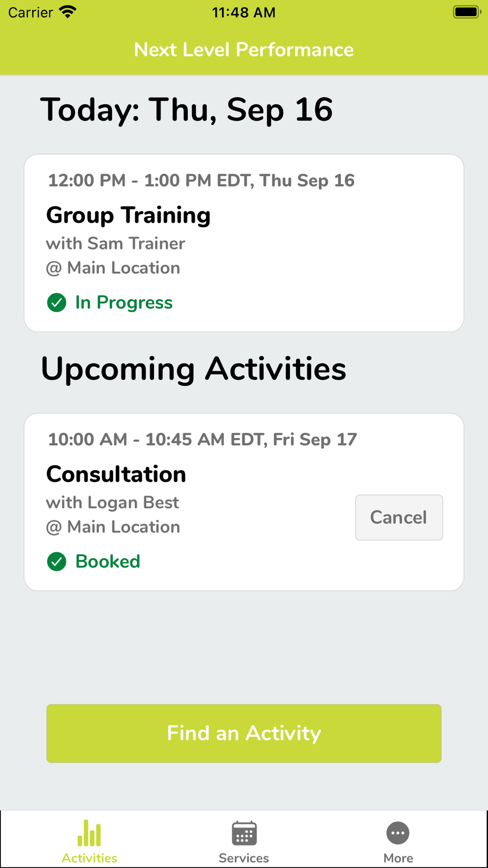The image size is (488, 868).
Task: Tap the Upcoming Activities heading
Action: click(193, 369)
